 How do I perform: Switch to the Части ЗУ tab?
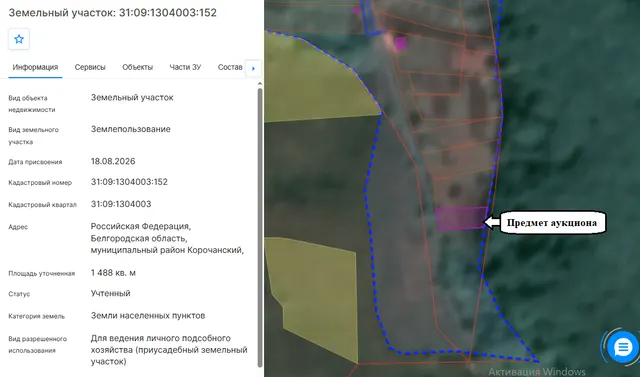pos(185,67)
